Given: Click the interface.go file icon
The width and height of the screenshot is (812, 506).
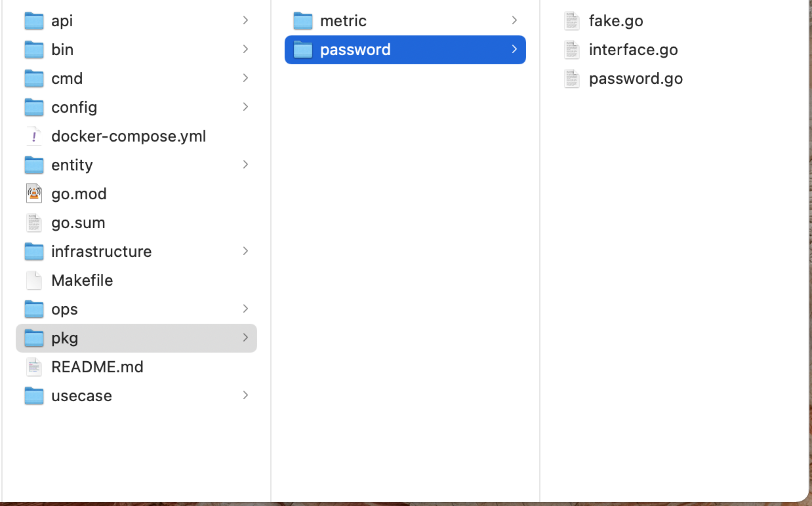Looking at the screenshot, I should point(572,49).
